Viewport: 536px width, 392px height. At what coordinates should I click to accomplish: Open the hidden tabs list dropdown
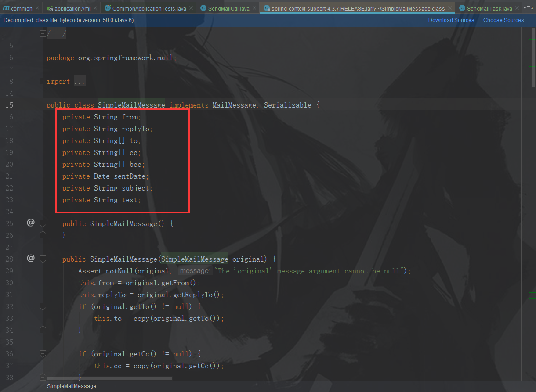tap(529, 8)
